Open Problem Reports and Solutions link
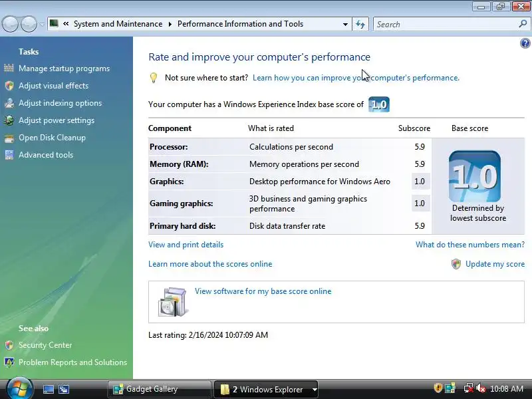The width and height of the screenshot is (532, 399). [72, 362]
